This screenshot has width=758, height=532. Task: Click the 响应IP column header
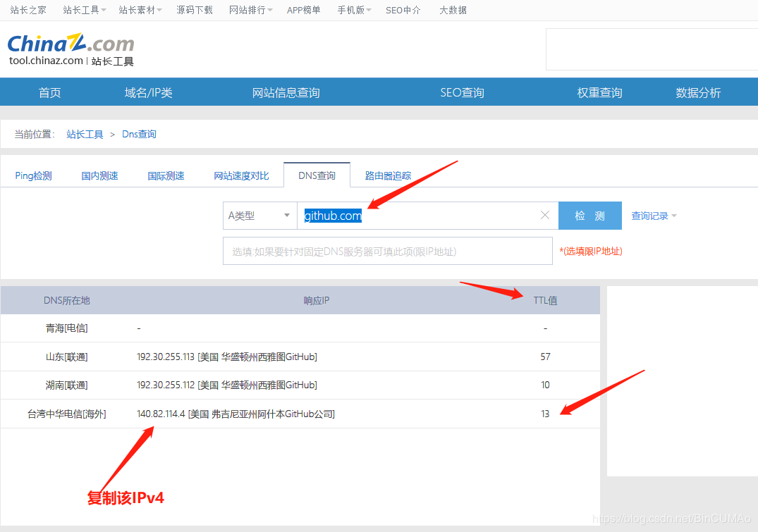pos(317,301)
